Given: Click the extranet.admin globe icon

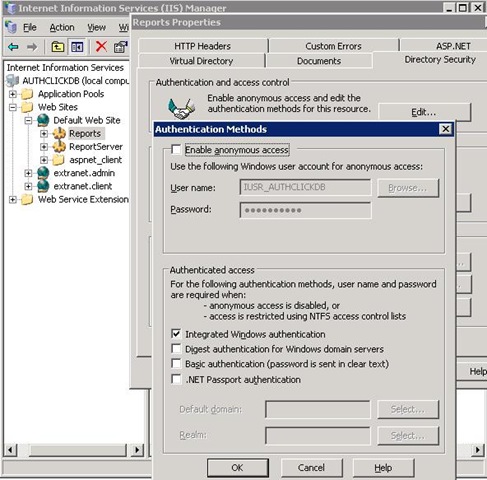Looking at the screenshot, I should [43, 173].
